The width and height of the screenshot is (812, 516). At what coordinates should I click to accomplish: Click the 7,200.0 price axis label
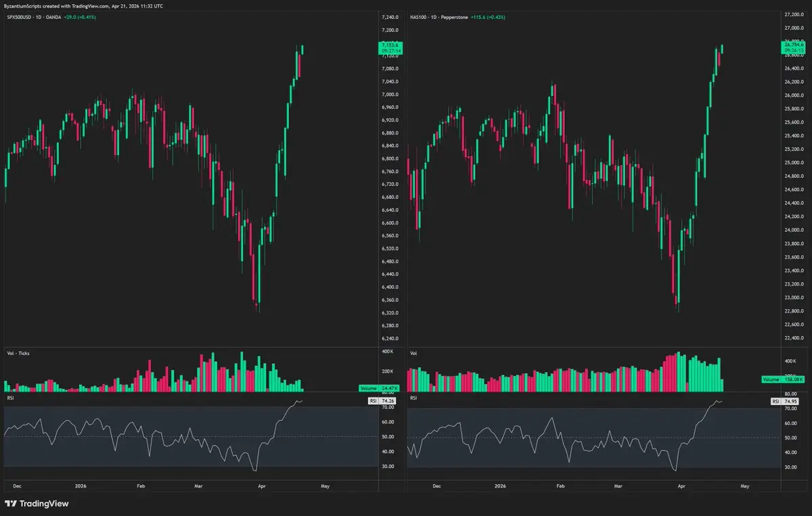point(389,30)
